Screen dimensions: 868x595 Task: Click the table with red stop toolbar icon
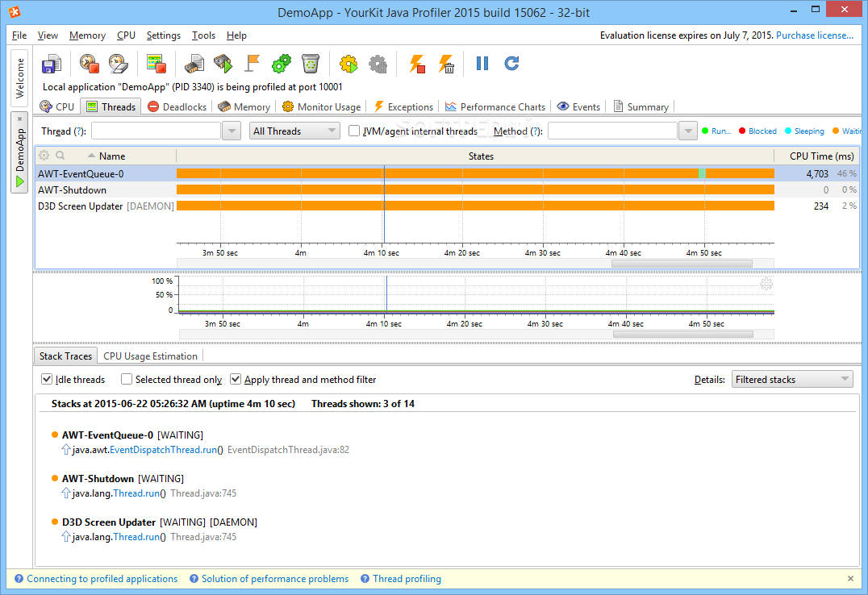click(156, 64)
